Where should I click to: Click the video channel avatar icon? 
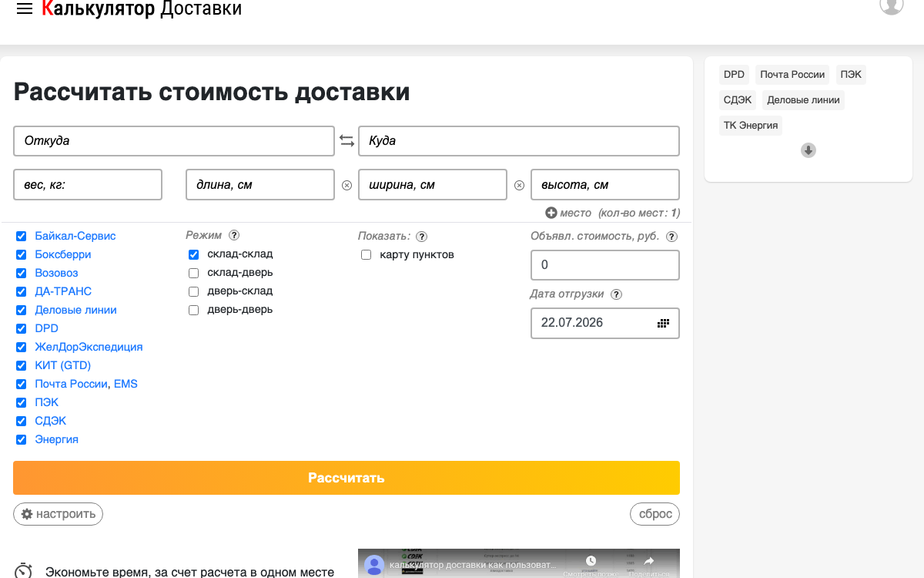[x=374, y=564]
